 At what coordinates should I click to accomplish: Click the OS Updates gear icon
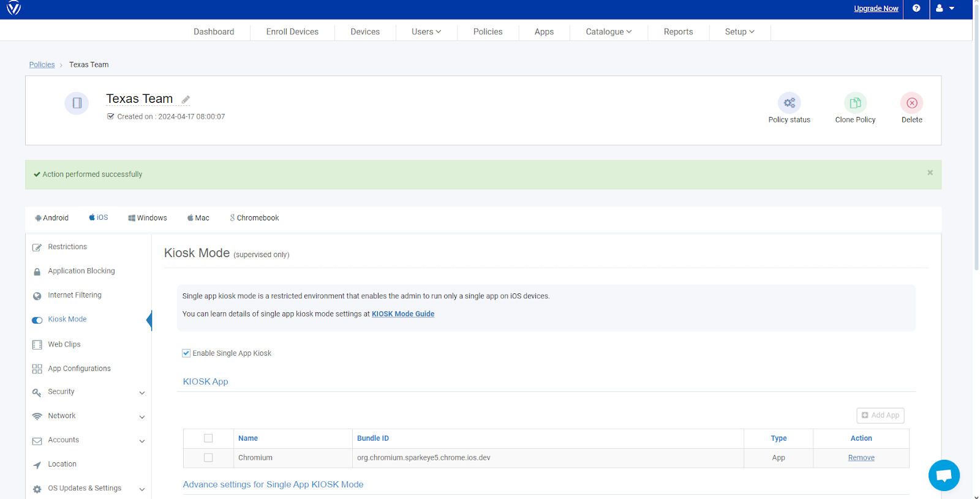coord(37,489)
